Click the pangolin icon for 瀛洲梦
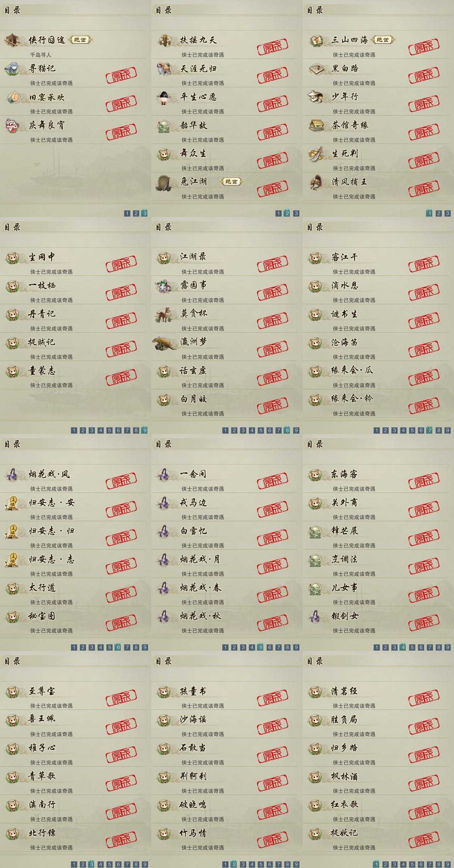This screenshot has width=454, height=868. (164, 343)
